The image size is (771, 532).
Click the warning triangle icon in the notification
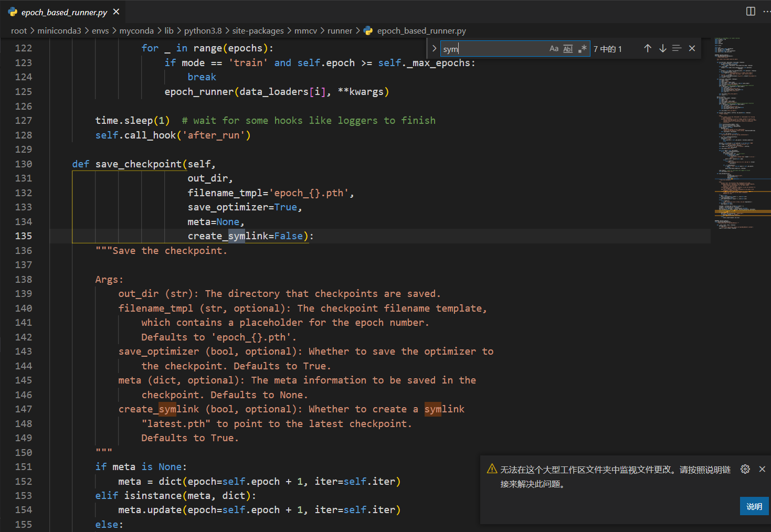click(x=492, y=469)
